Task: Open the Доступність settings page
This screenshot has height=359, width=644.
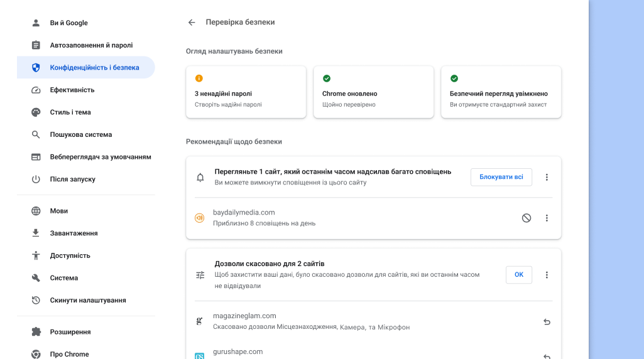Action: tap(86, 255)
